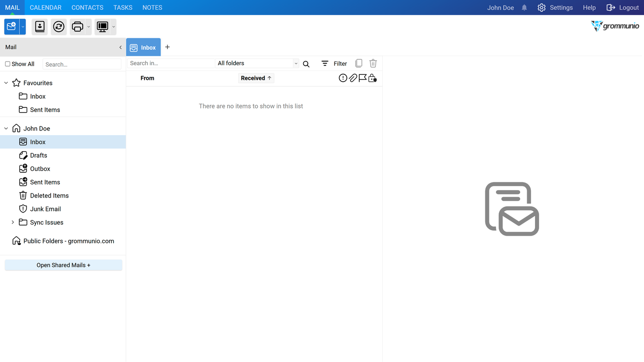Open the view layout dropdown arrow

114,27
